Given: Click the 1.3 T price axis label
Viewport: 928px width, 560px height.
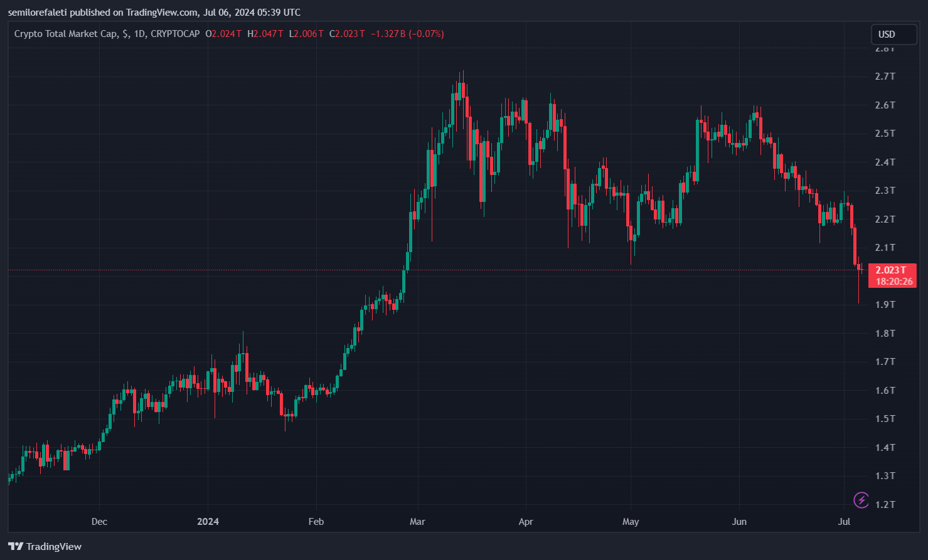Looking at the screenshot, I should coord(885,476).
